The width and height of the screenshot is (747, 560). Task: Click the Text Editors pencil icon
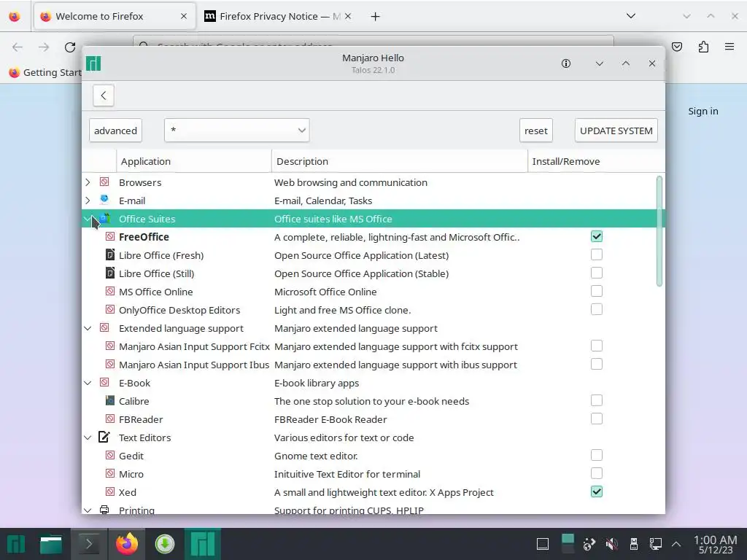[x=104, y=437]
